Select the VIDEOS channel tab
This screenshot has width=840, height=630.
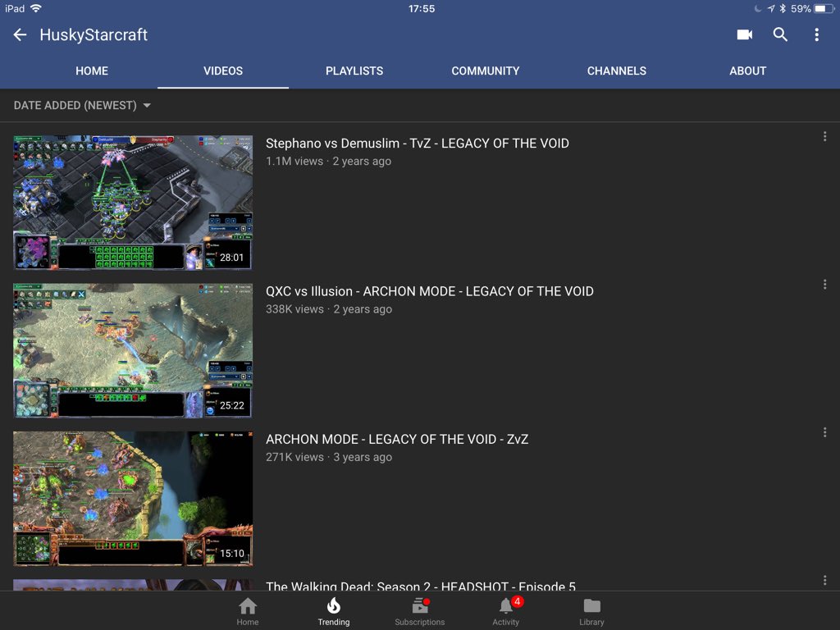(223, 71)
